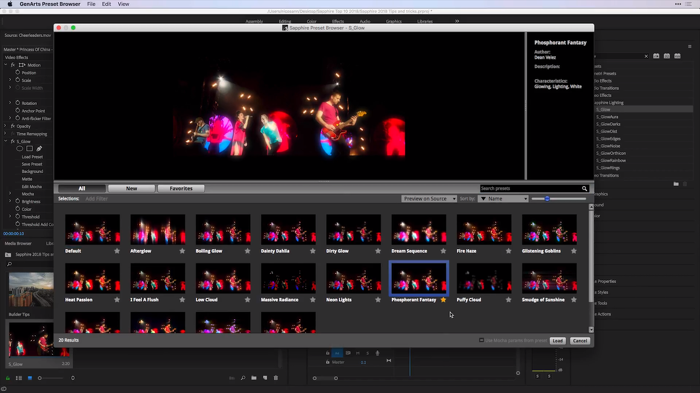Click the magnifier icon in Search presets

[x=584, y=188]
